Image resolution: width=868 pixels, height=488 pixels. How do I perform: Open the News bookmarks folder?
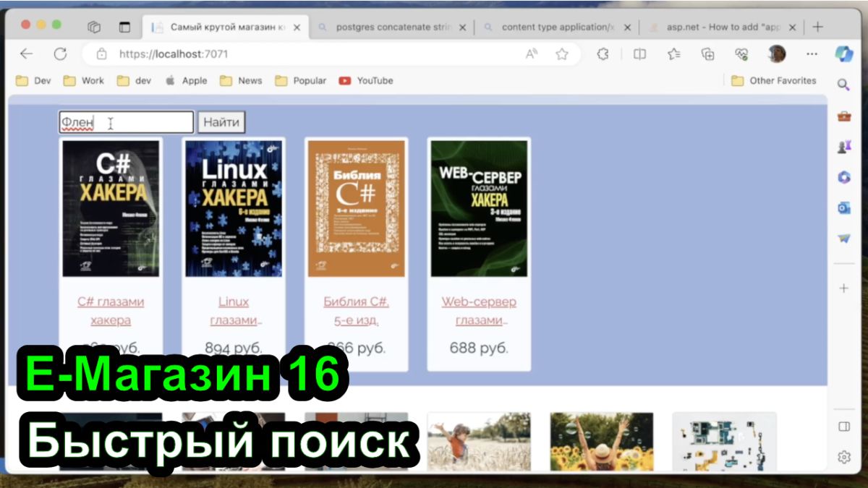click(241, 81)
